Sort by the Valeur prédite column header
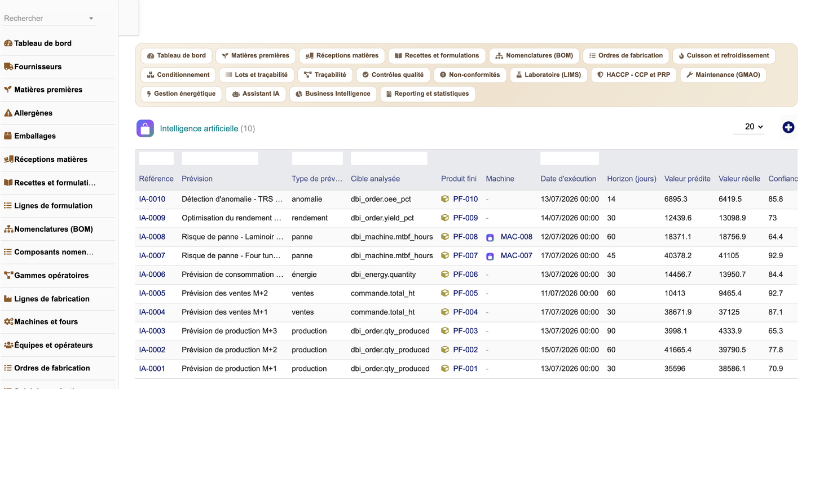The width and height of the screenshot is (815, 504). tap(687, 179)
